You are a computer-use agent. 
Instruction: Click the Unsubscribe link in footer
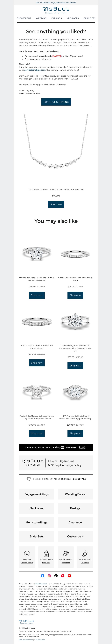tap(39, 640)
